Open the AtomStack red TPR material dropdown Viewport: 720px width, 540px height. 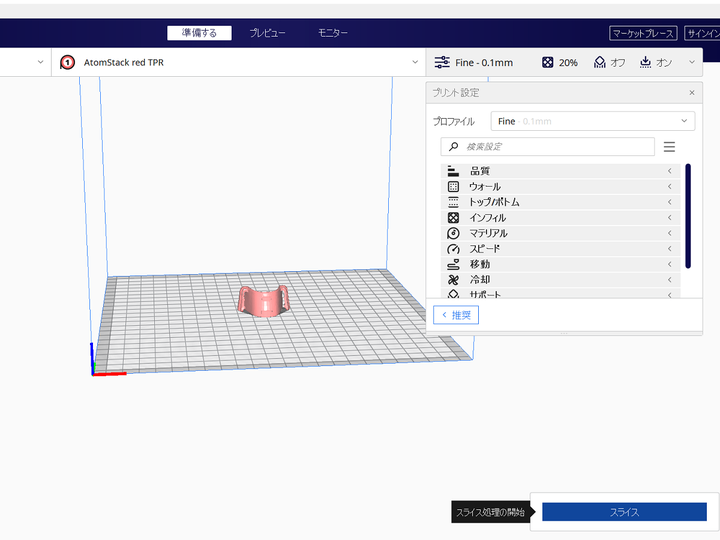click(x=239, y=62)
